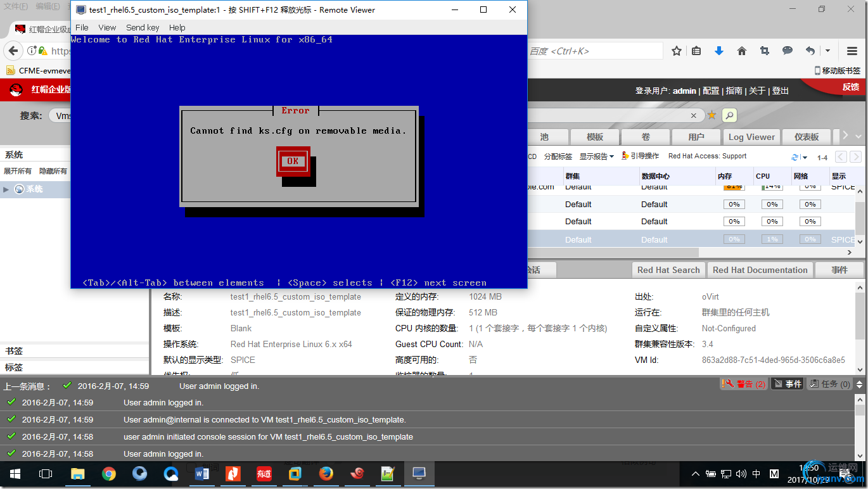
Task: Open Task View on the taskbar
Action: (46, 474)
